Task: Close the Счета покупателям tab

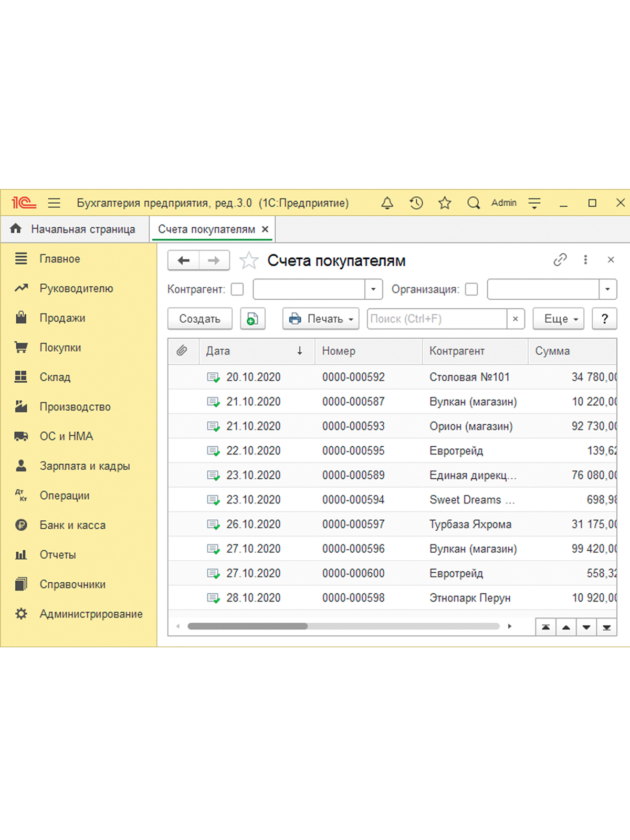Action: click(x=265, y=229)
